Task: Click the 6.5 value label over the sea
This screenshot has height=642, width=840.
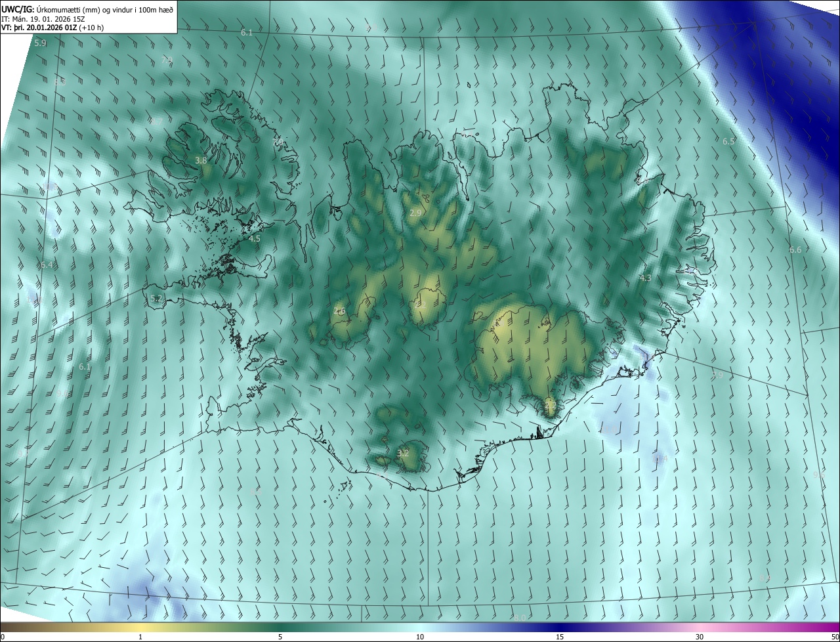Action: pyautogui.click(x=729, y=142)
